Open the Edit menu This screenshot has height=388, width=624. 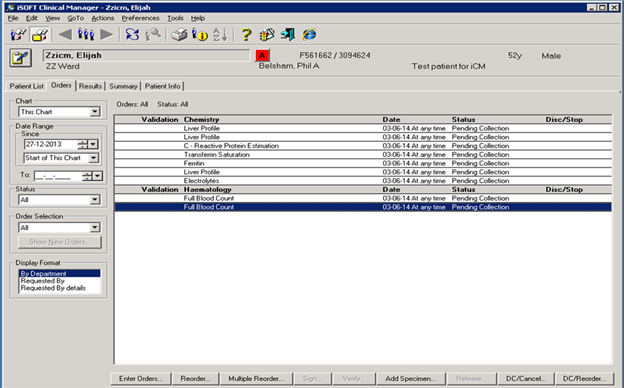pyautogui.click(x=31, y=18)
